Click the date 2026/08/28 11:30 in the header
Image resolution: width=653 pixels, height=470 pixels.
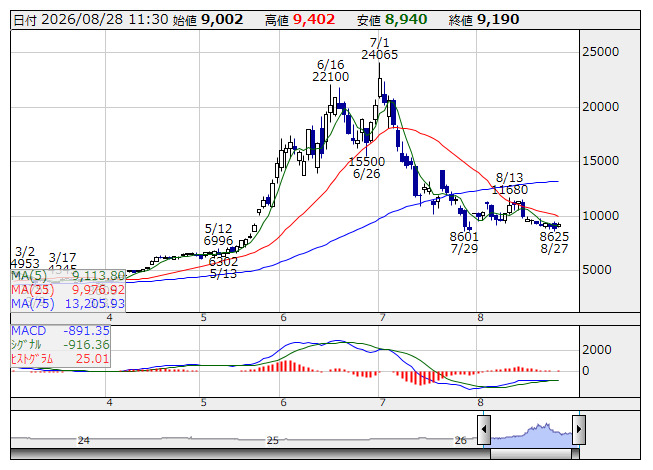click(x=91, y=20)
